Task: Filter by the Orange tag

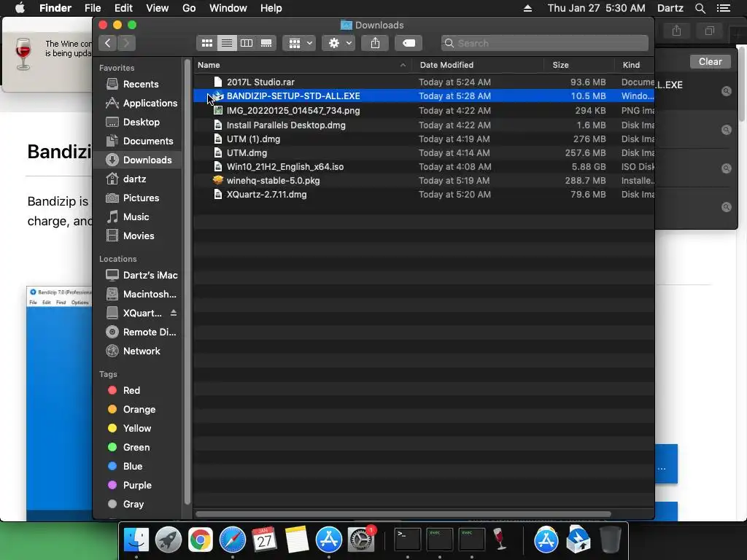Action: (x=136, y=410)
